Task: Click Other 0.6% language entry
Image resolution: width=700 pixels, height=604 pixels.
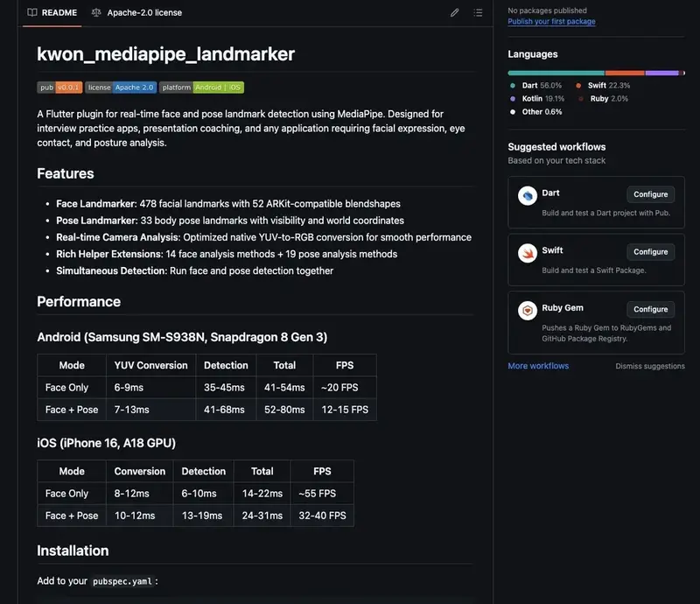Action: 535,112
